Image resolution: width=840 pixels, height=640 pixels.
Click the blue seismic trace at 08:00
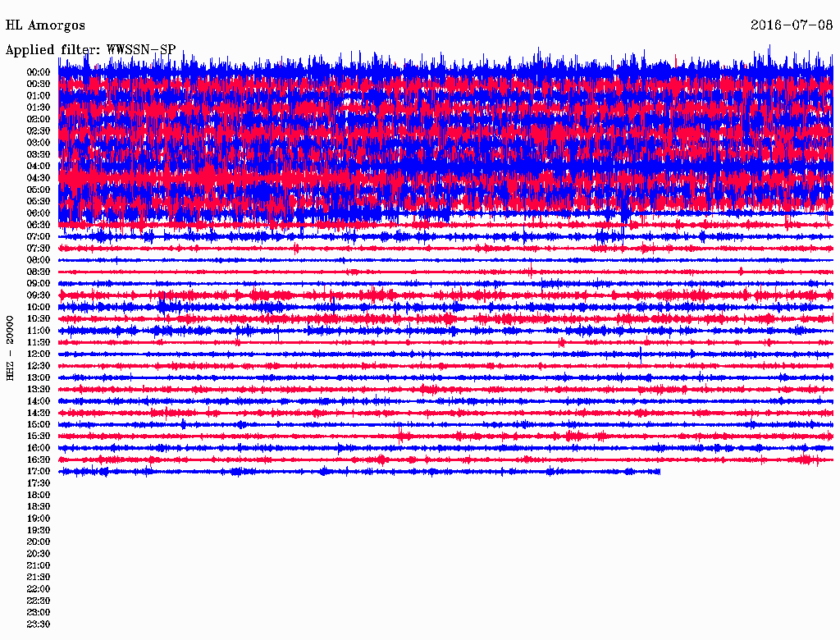click(445, 260)
